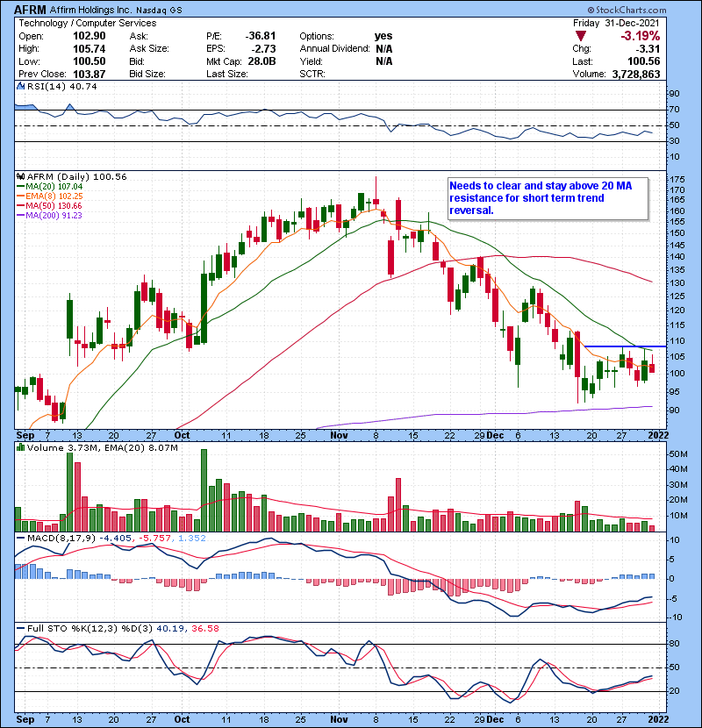Click the Options value yes
Image resolution: width=702 pixels, height=728 pixels.
383,36
